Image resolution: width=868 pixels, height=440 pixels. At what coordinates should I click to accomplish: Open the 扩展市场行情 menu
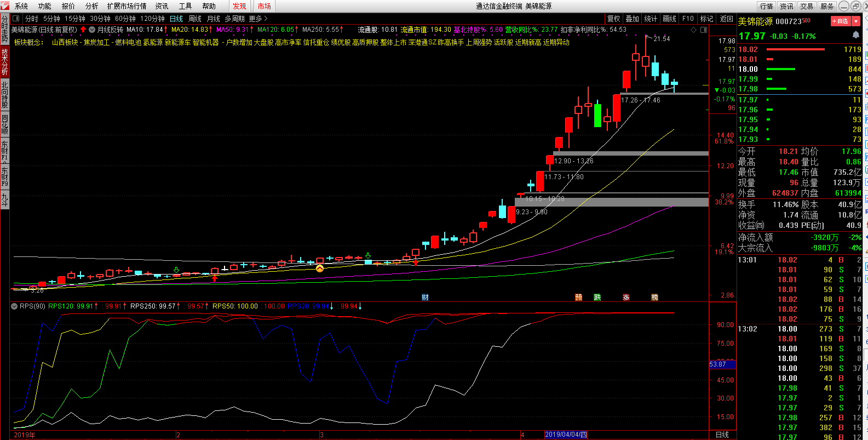pyautogui.click(x=127, y=6)
